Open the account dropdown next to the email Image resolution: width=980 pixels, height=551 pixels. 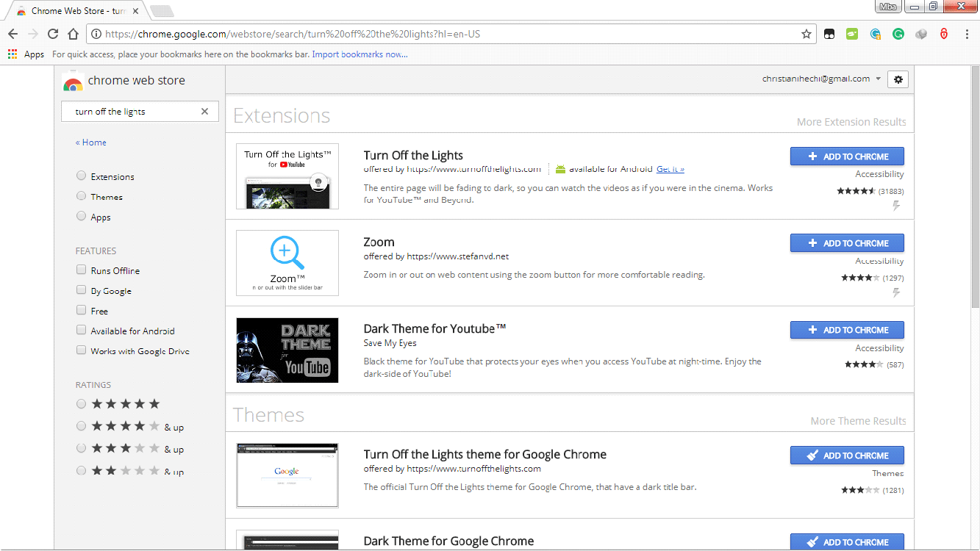click(x=879, y=78)
